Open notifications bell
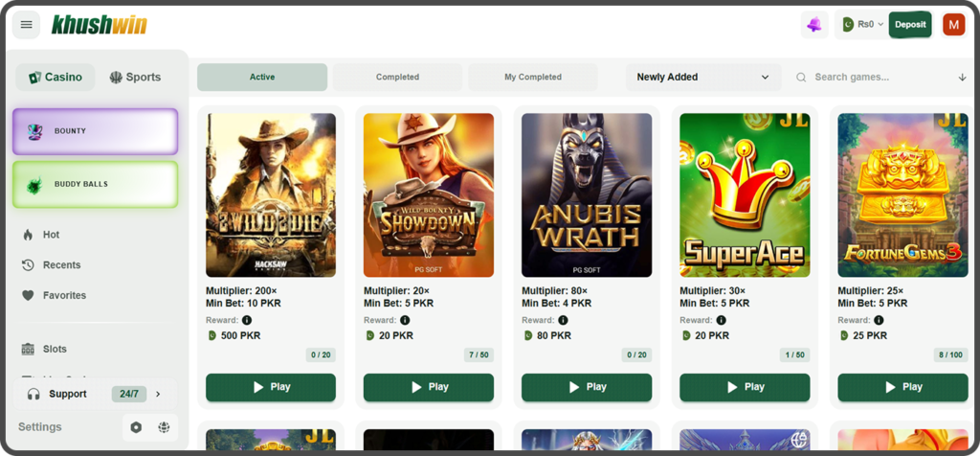This screenshot has height=456, width=980. 814,25
